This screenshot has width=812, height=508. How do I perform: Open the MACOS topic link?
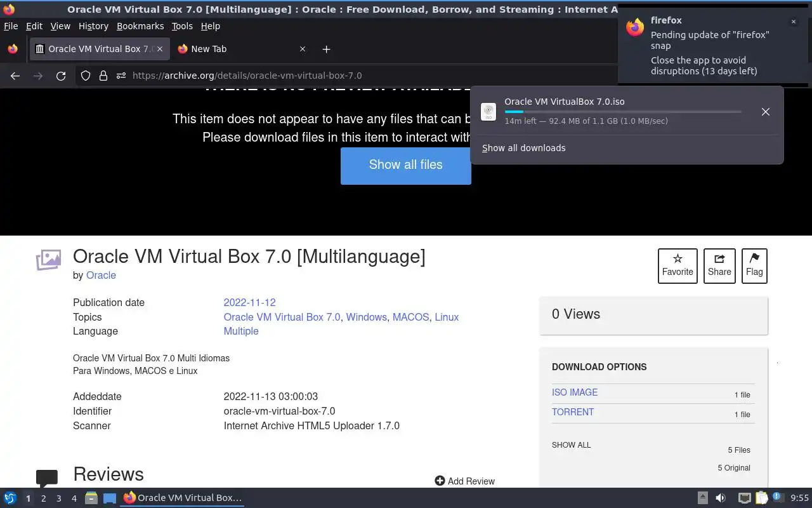click(410, 317)
